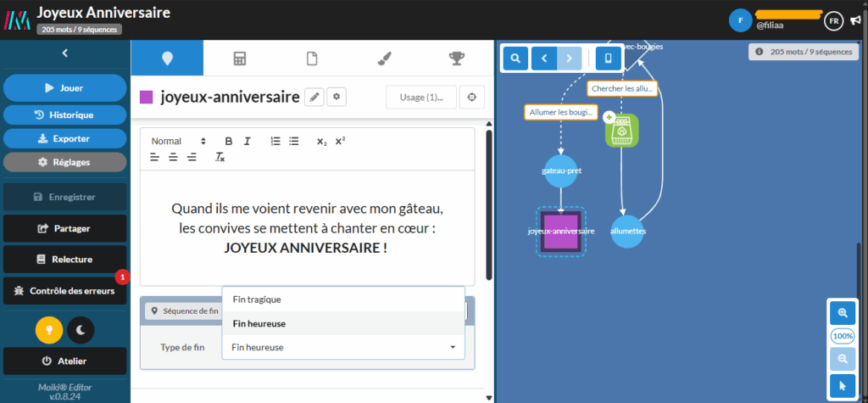This screenshot has height=403, width=868.
Task: Apply bold formatting in the editor toolbar
Action: 228,141
